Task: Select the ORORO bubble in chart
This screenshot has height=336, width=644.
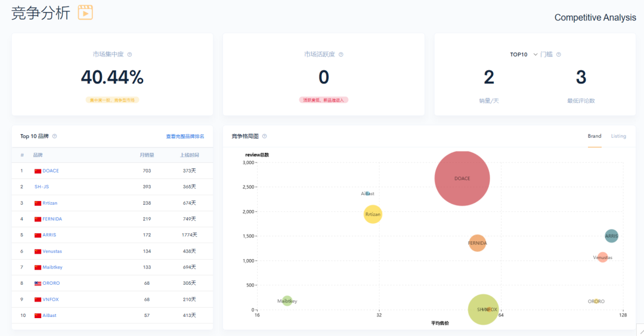Action: point(596,301)
